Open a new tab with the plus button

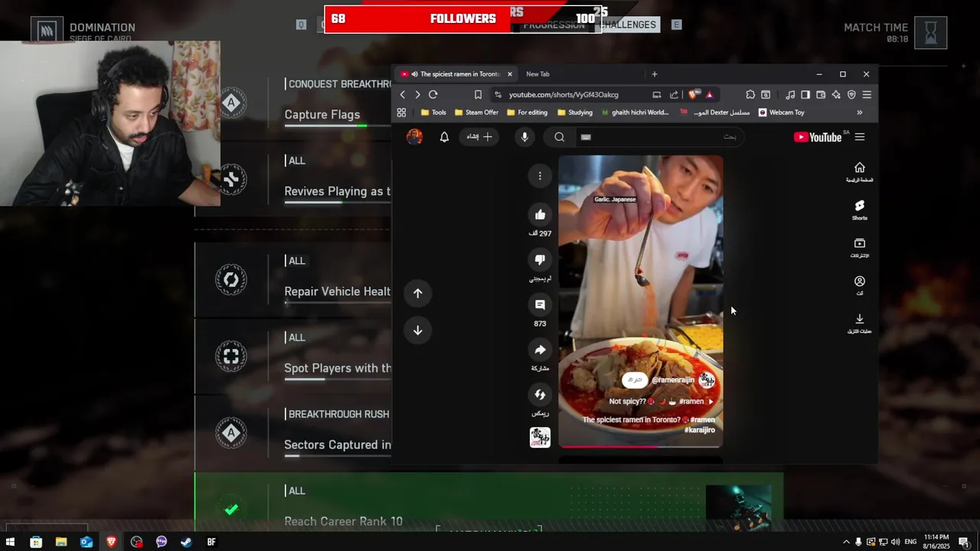(655, 74)
